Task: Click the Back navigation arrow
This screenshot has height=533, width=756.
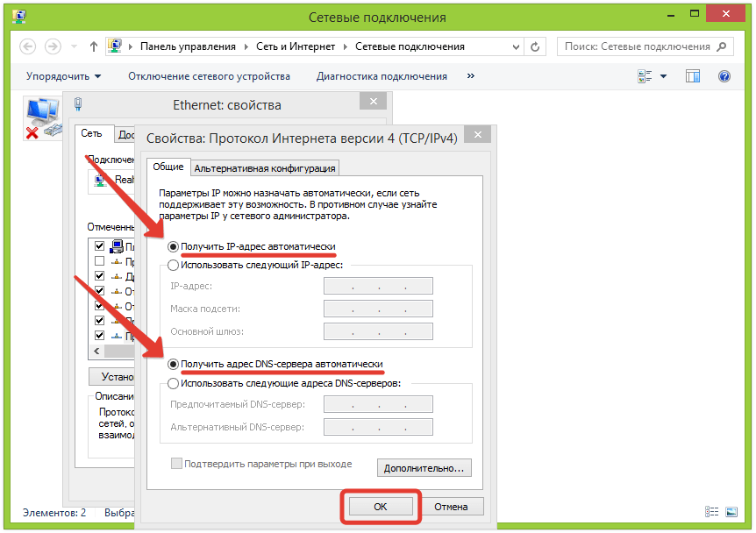Action: pos(27,46)
